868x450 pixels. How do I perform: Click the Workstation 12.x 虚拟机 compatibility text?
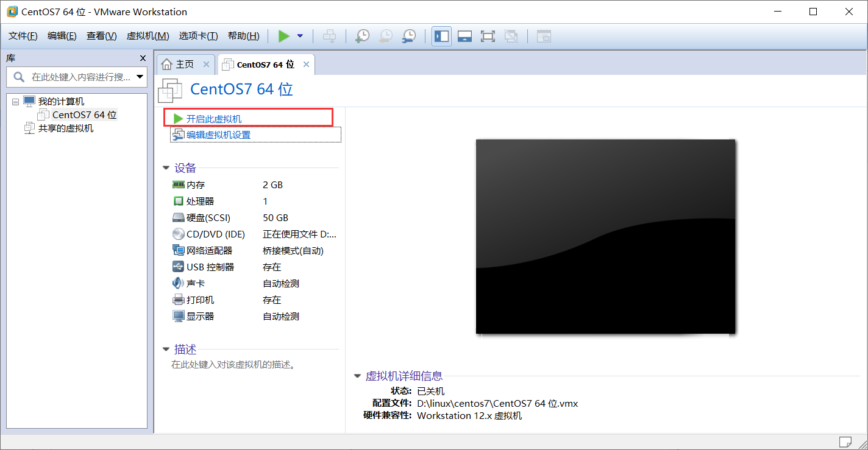click(469, 416)
